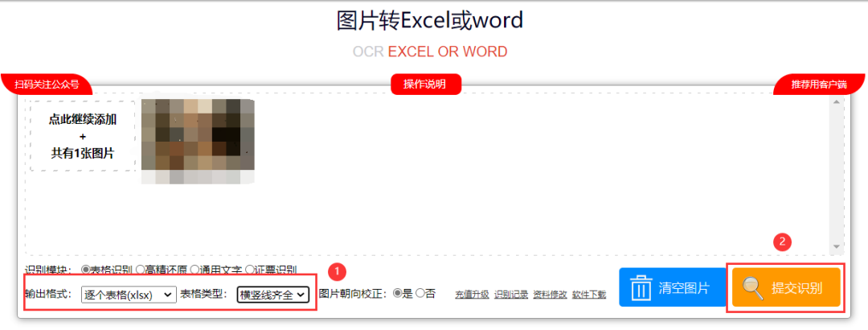Open the 资料修改 link
868x330 pixels.
pyautogui.click(x=551, y=295)
